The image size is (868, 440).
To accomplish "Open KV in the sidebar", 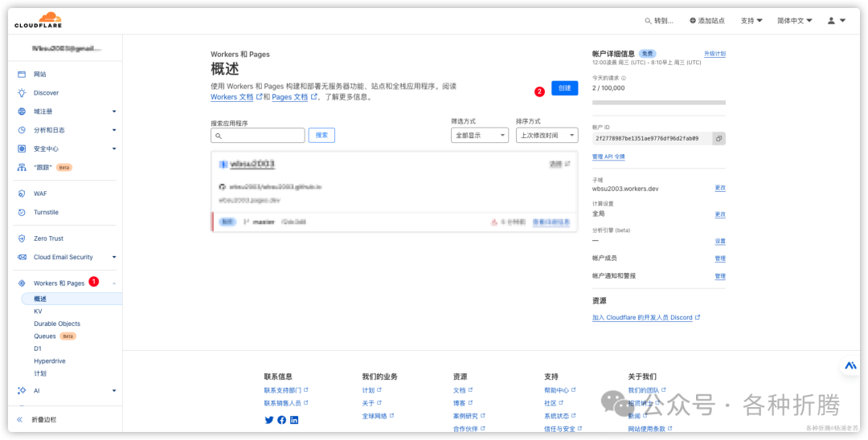I will pos(38,312).
